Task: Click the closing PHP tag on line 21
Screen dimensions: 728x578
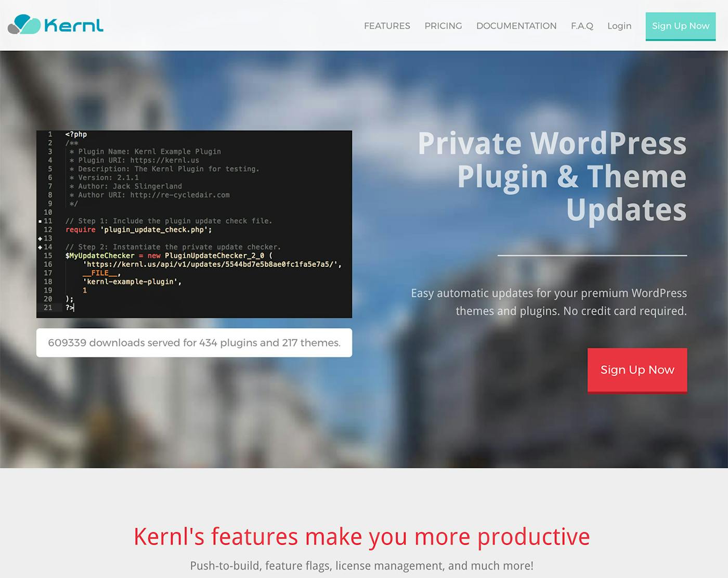Action: 70,308
